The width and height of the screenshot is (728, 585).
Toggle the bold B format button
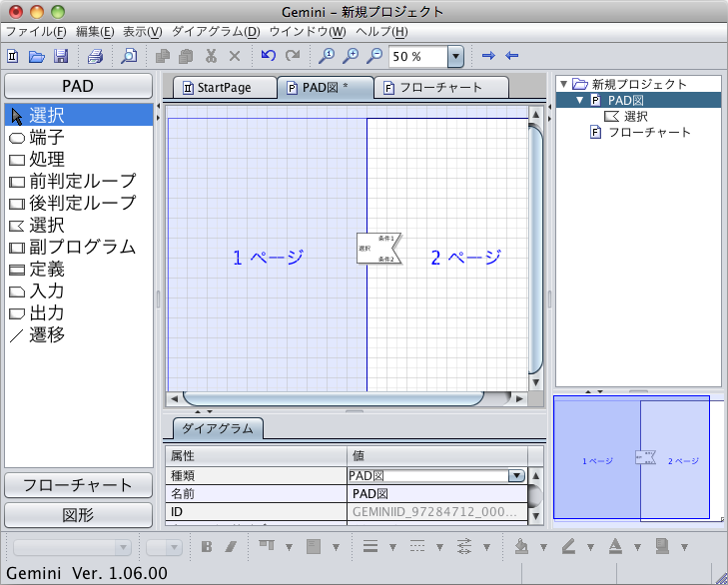coord(207,546)
